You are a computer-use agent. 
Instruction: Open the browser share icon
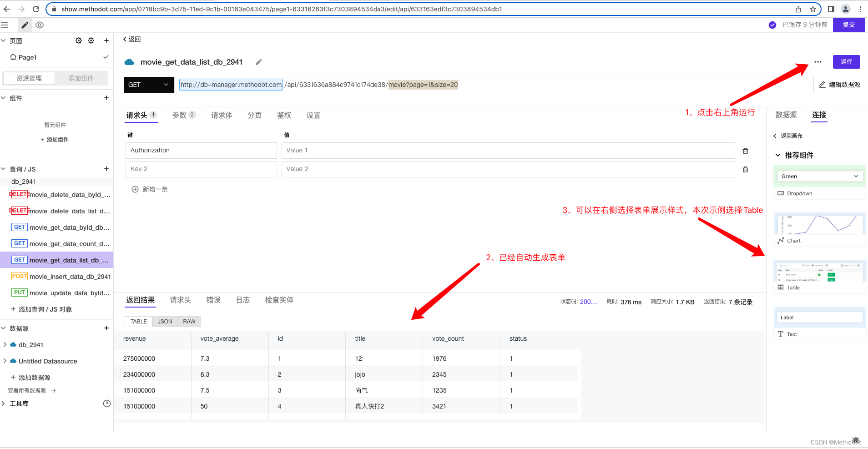pos(798,9)
